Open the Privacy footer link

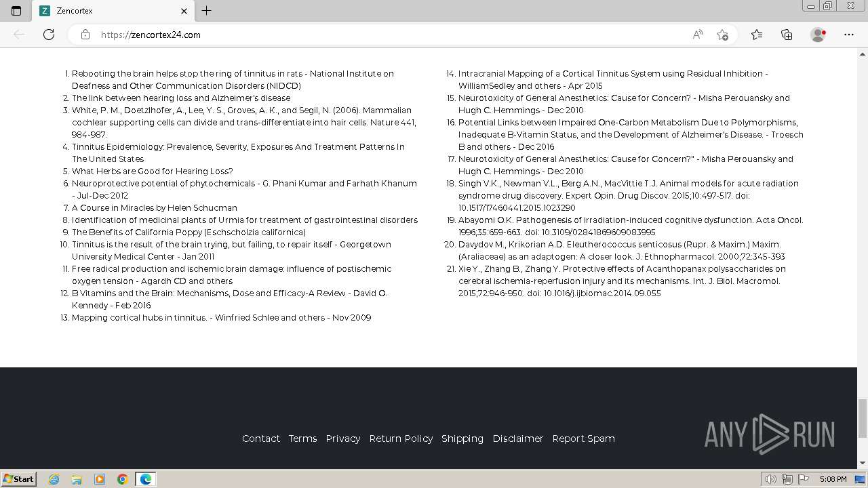[343, 439]
